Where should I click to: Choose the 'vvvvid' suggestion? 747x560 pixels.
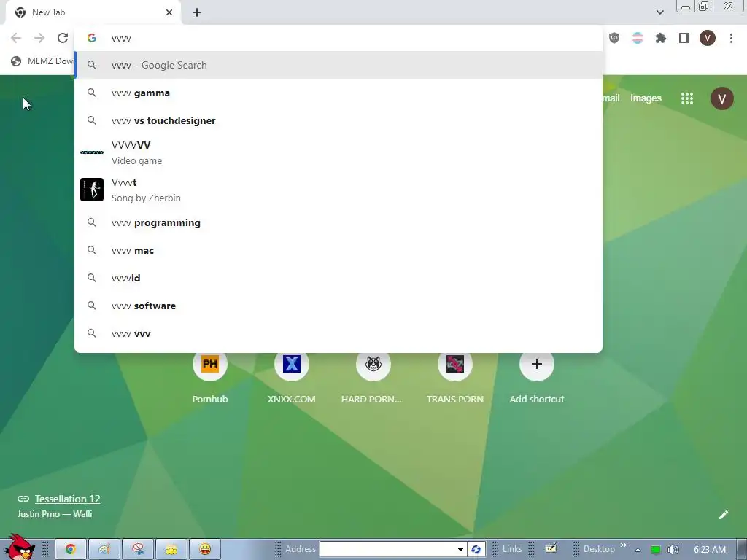338,278
